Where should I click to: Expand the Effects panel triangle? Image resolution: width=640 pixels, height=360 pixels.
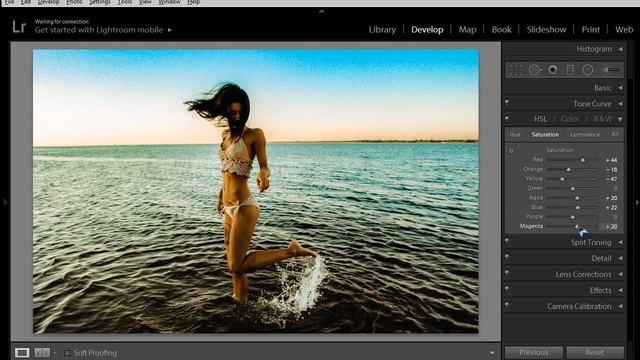coord(620,290)
